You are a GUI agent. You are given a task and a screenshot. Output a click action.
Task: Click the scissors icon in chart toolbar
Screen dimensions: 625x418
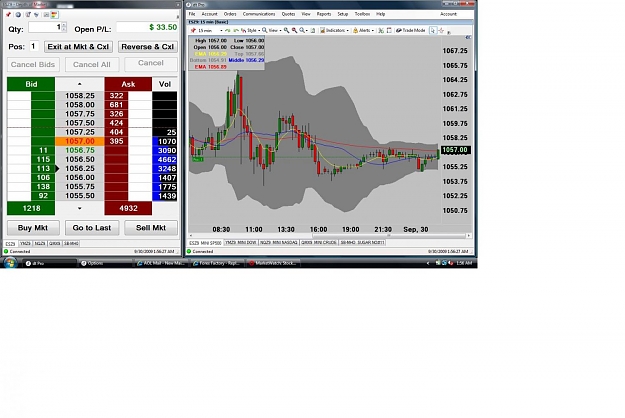381,30
